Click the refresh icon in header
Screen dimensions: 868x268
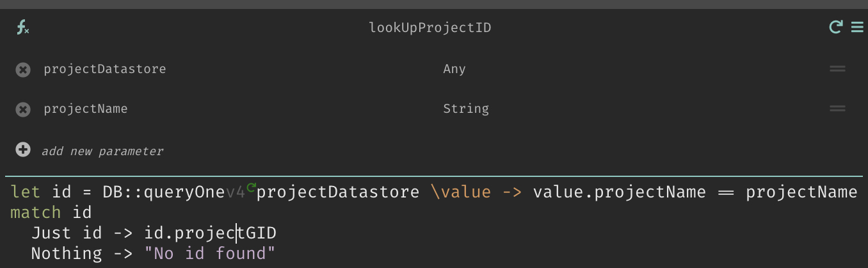coord(835,27)
